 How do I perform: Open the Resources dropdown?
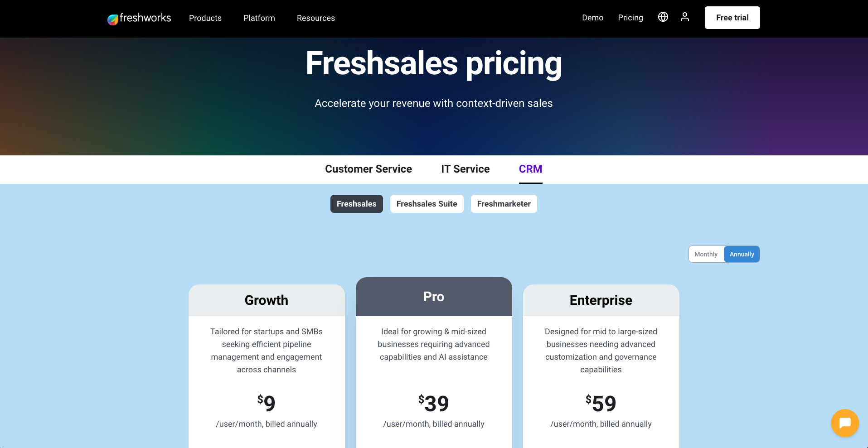click(x=316, y=18)
